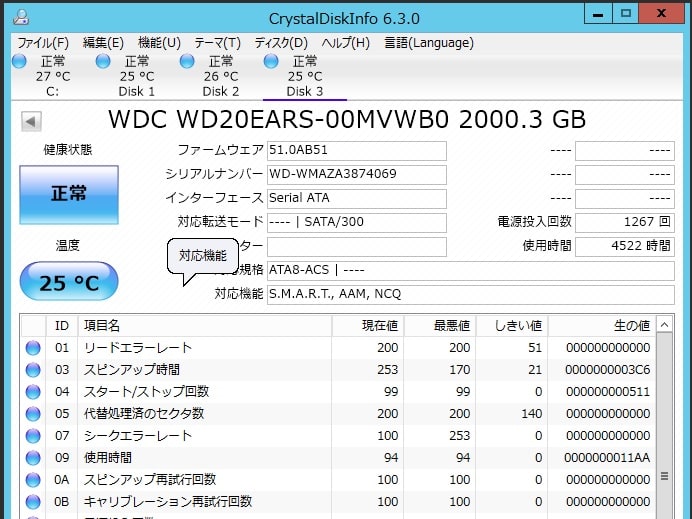Click status orb for attribute 09 使用時間 row
The height and width of the screenshot is (519, 692).
(33, 458)
